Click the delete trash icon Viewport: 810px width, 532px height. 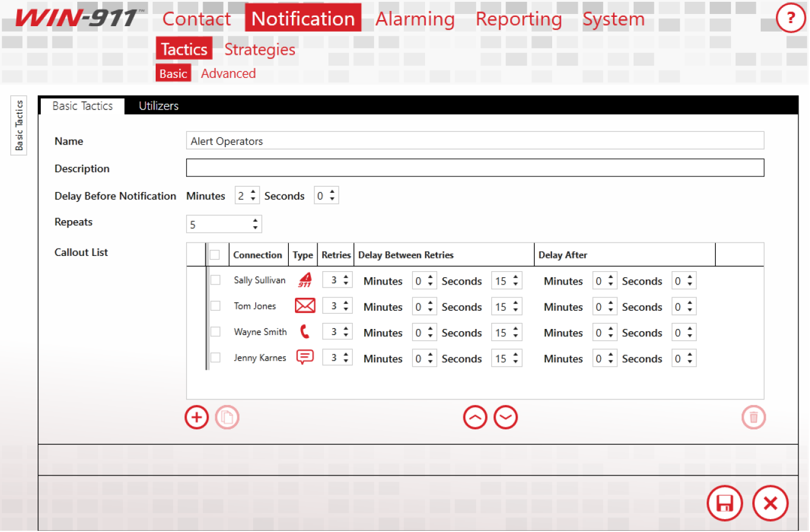tap(753, 417)
